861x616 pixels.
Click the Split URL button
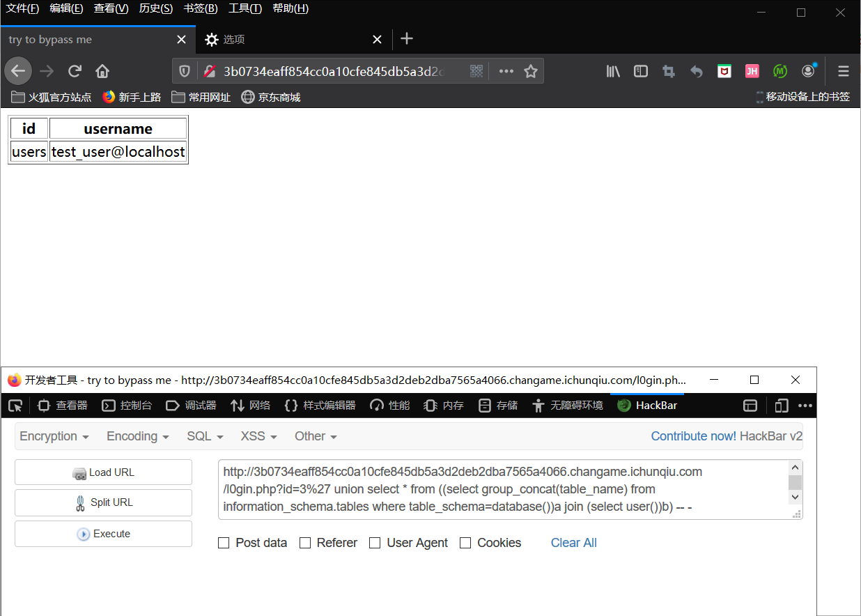[103, 502]
